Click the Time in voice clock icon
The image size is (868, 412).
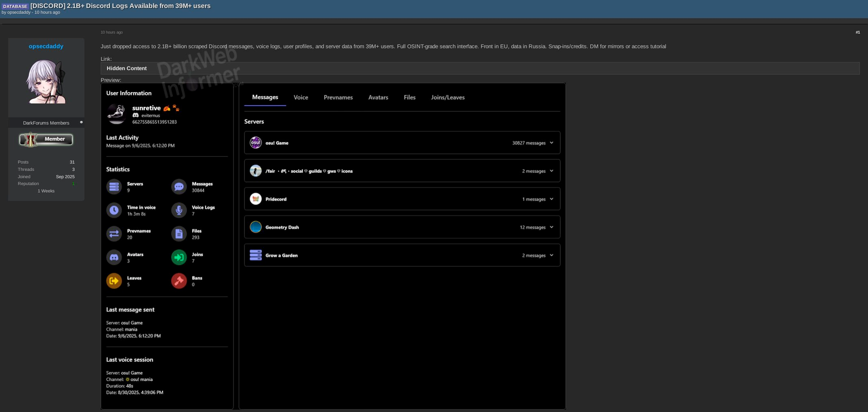(x=114, y=210)
